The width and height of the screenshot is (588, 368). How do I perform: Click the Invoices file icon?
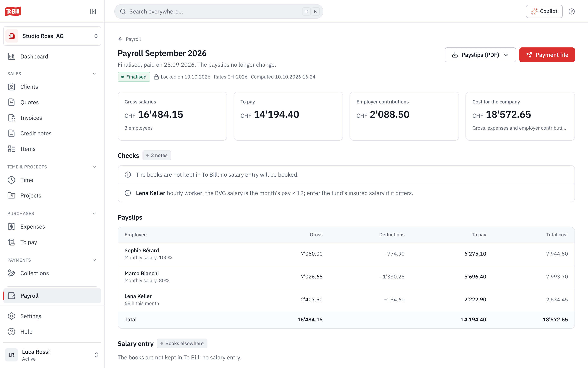point(11,118)
